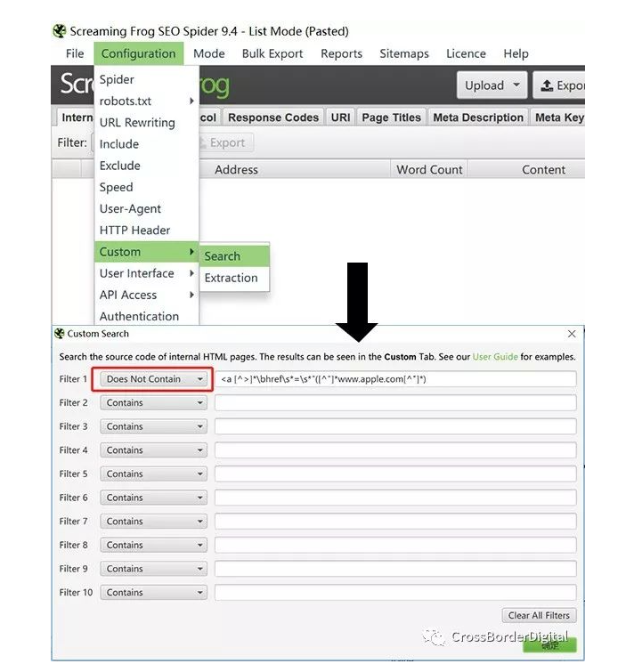
Task: Click Filter 2 text input field
Action: pyautogui.click(x=395, y=403)
